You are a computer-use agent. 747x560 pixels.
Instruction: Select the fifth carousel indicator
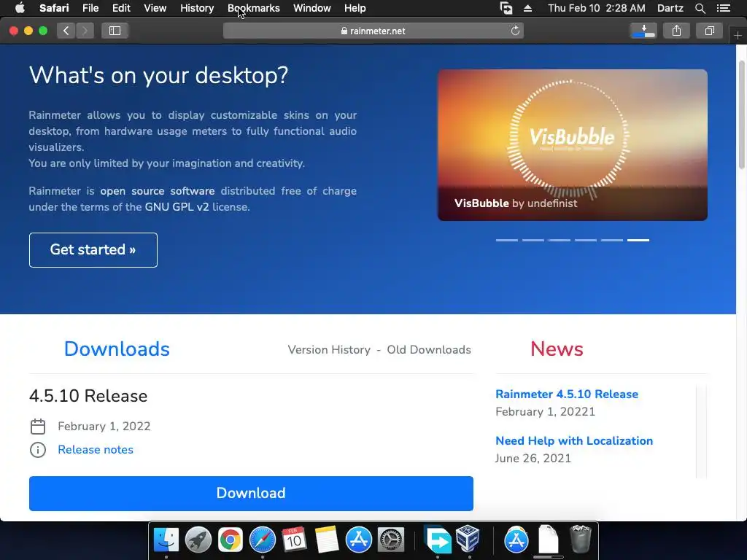point(612,240)
